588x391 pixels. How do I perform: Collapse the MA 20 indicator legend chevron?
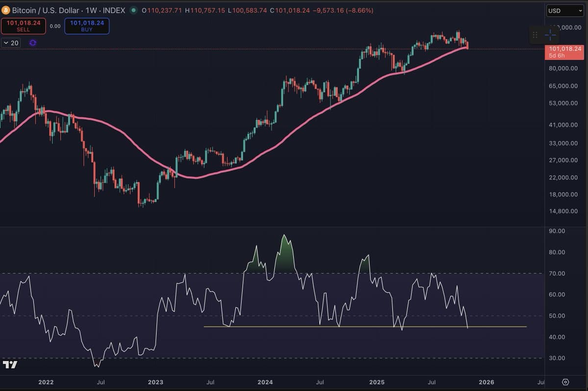5,43
